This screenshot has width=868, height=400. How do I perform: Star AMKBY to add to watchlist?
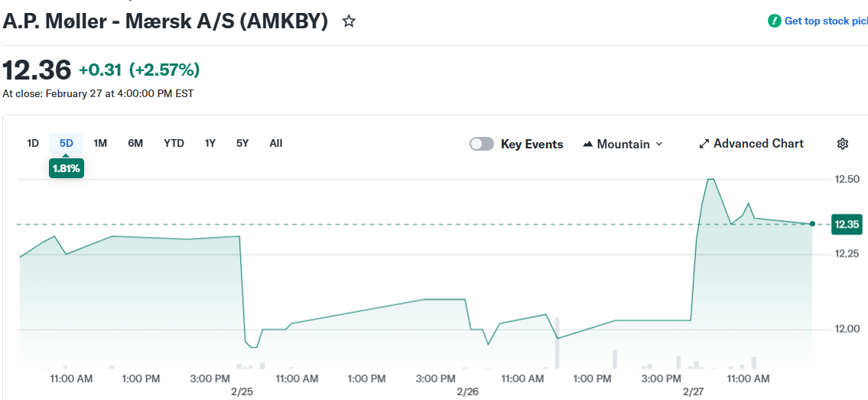tap(349, 21)
